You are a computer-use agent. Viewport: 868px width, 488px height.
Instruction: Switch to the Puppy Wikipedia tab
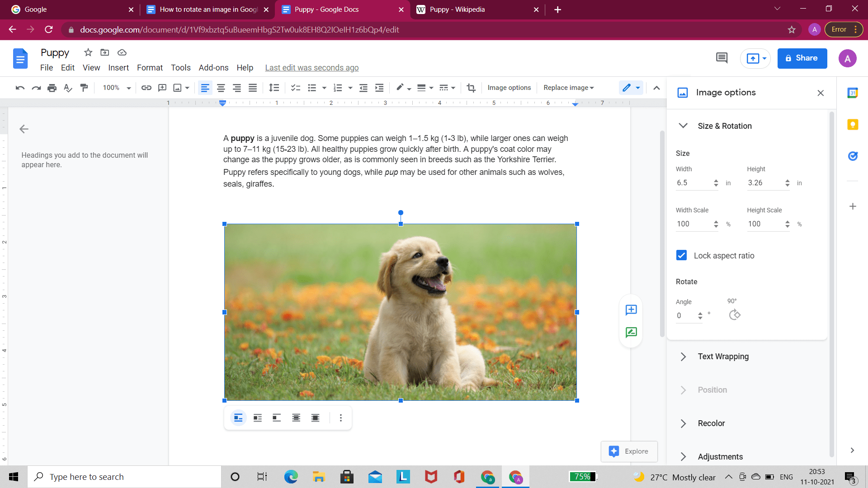click(x=457, y=9)
